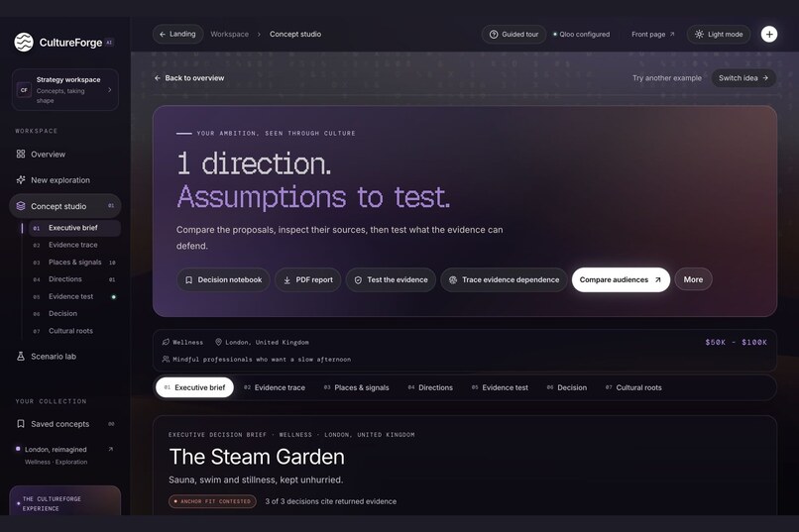Click The Steam Garden heading
Viewport: 799px width, 532px height.
tap(257, 457)
